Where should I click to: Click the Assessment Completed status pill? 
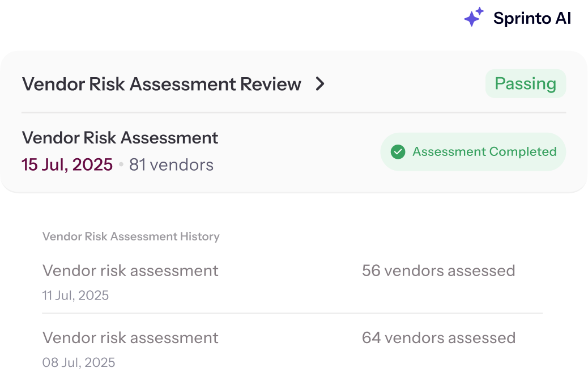(x=472, y=151)
